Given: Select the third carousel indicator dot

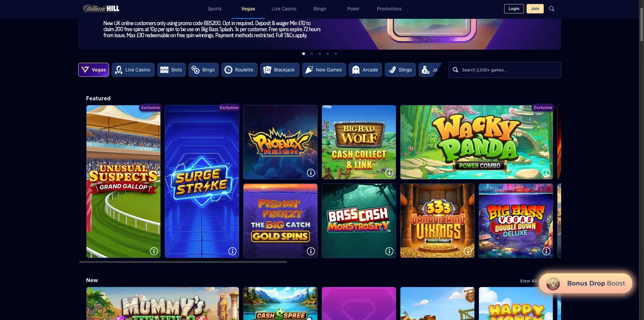Looking at the screenshot, I should (319, 54).
